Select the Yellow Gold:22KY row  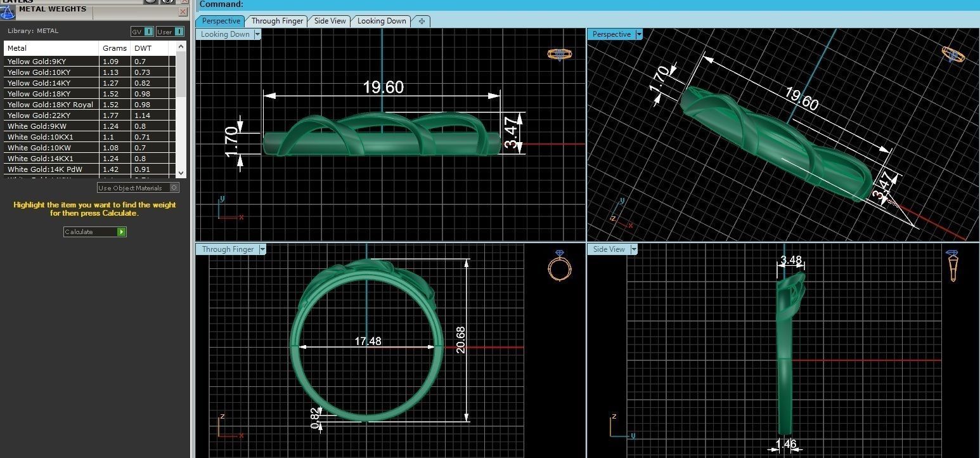click(x=89, y=115)
